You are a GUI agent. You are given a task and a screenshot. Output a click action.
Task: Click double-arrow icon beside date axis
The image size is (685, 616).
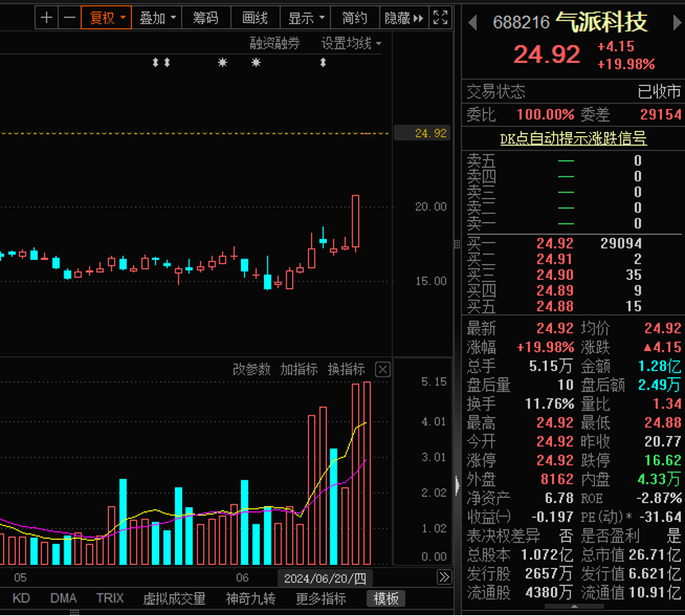click(444, 577)
